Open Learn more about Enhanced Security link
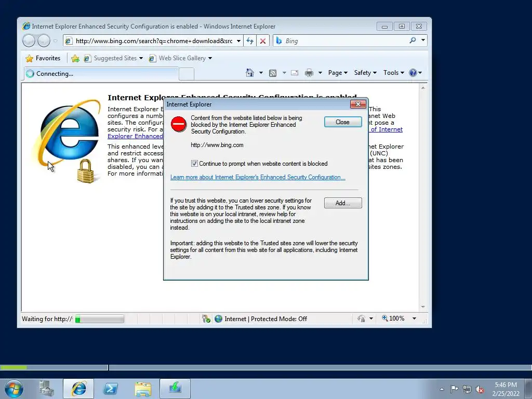Viewport: 532px width, 399px height. pos(258,177)
